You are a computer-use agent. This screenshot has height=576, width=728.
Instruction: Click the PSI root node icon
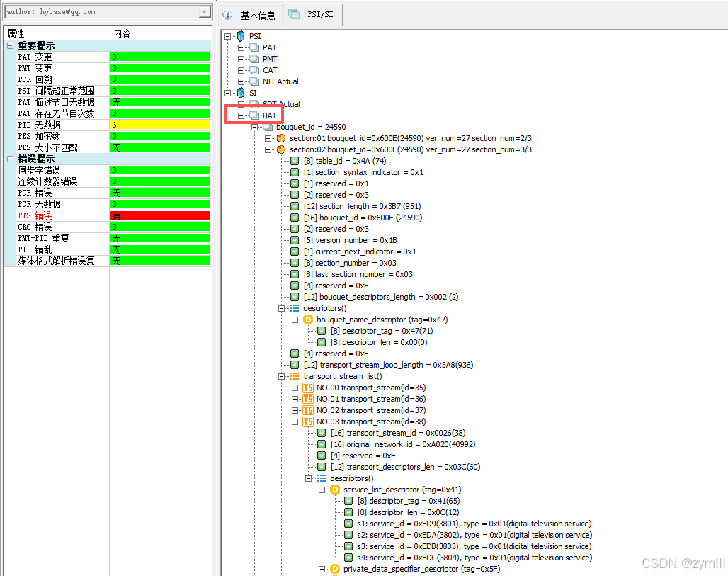[x=241, y=36]
